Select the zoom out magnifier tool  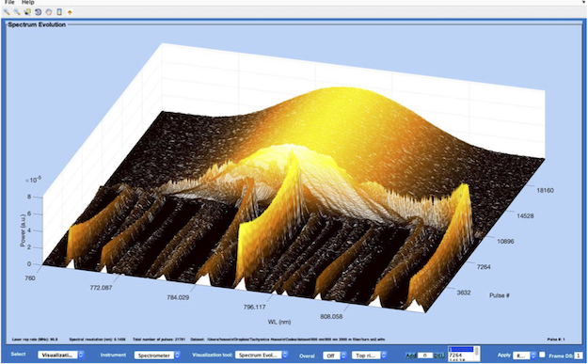pos(17,12)
